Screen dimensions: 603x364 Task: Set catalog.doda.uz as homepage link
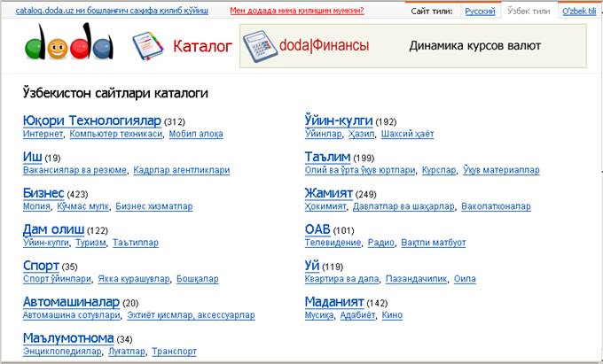pos(112,11)
